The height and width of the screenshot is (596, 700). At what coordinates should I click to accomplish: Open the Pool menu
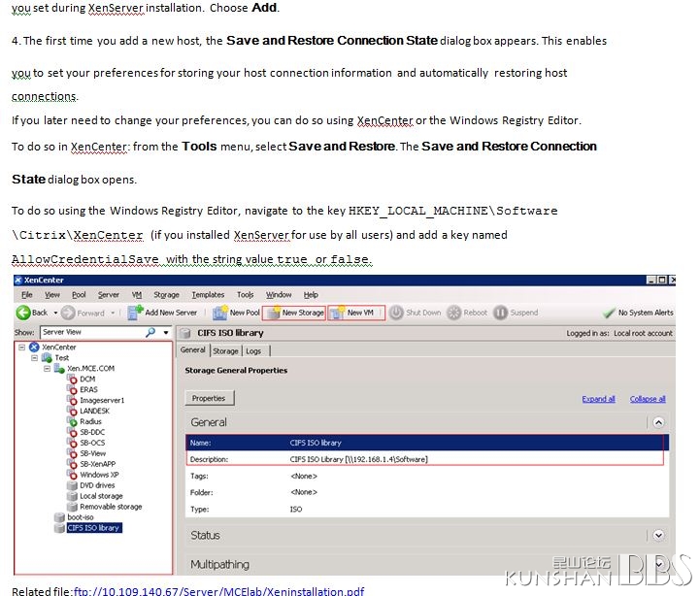[x=79, y=295]
